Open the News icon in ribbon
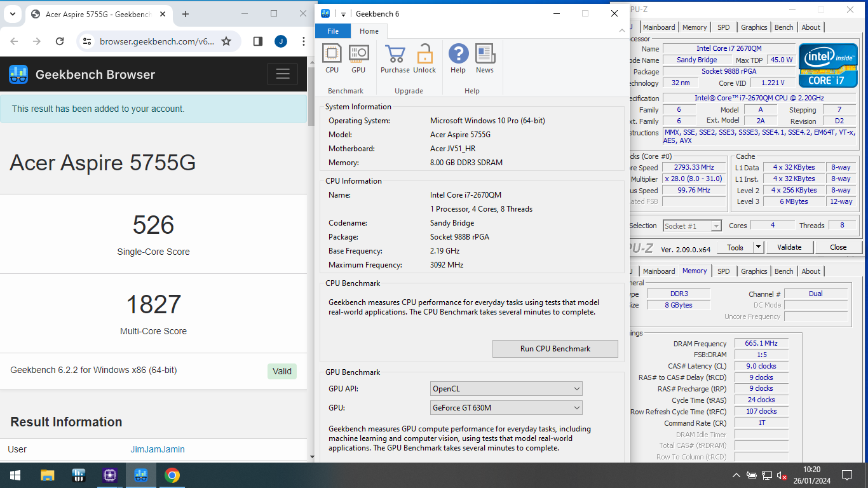 click(x=485, y=59)
